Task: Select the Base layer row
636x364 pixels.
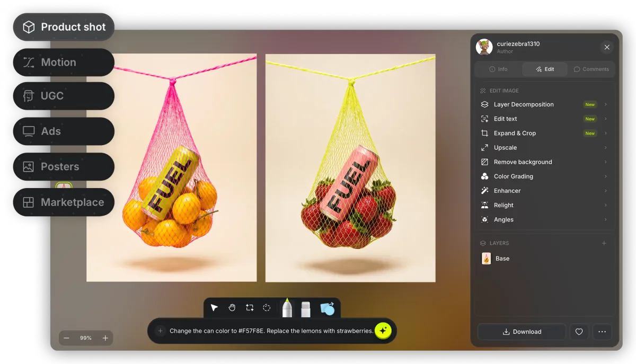Action: [545, 259]
